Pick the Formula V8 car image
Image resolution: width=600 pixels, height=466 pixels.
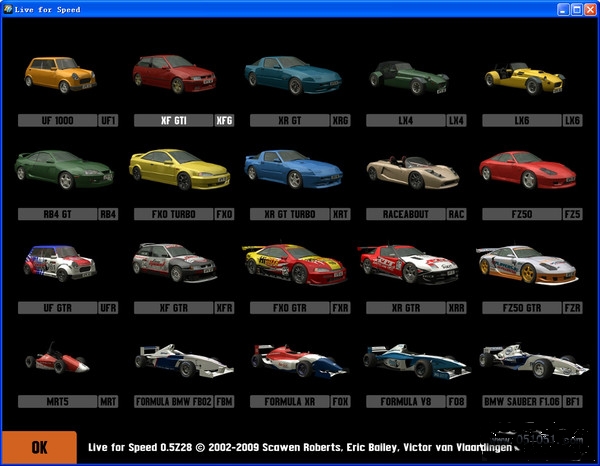pos(417,361)
